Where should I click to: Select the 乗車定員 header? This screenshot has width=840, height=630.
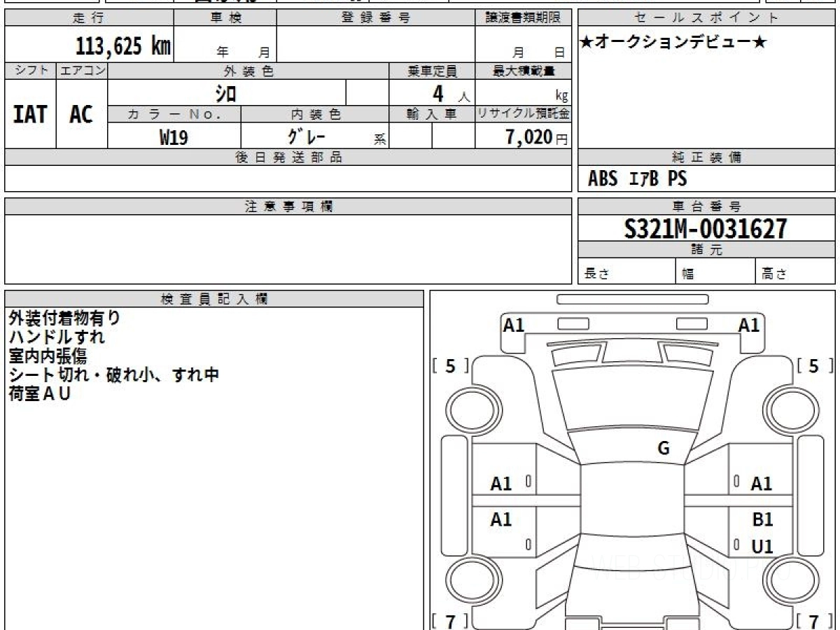pyautogui.click(x=432, y=71)
